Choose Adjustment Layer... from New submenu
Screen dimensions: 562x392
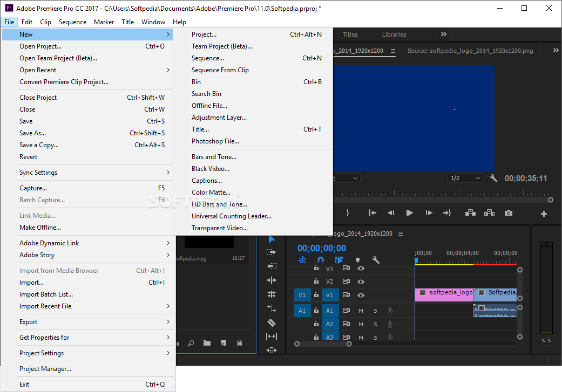[x=253, y=118]
